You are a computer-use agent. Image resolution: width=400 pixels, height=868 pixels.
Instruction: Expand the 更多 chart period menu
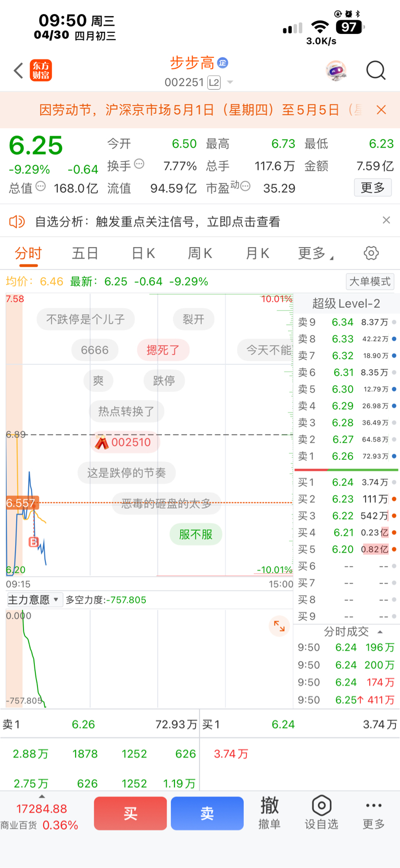coord(316,254)
